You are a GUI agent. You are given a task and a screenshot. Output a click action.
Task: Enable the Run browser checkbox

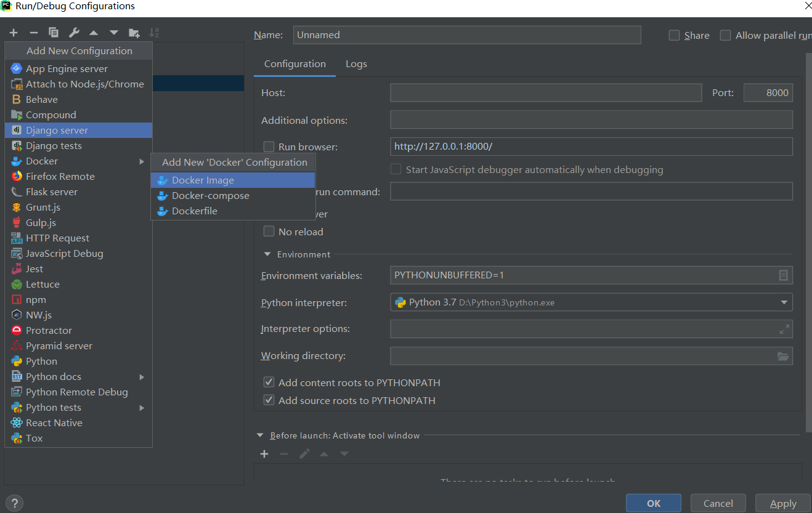coord(269,147)
